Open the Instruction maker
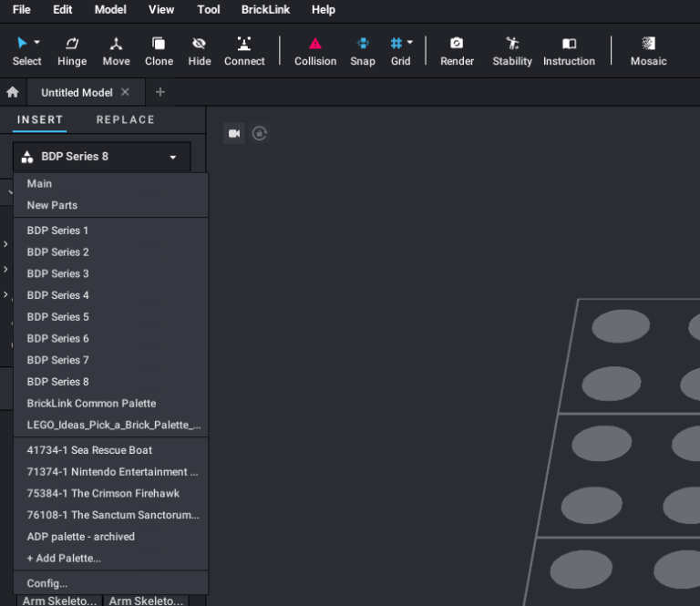Image resolution: width=700 pixels, height=606 pixels. [x=569, y=50]
